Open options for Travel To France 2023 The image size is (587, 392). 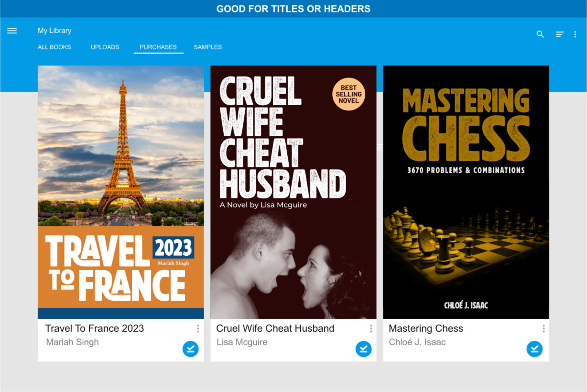click(198, 328)
